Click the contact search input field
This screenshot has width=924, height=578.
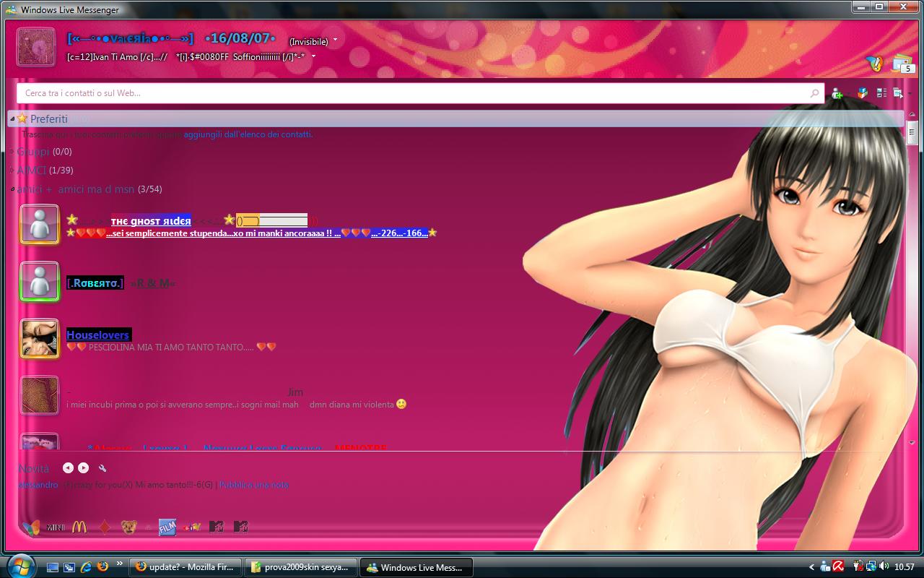[x=411, y=93]
